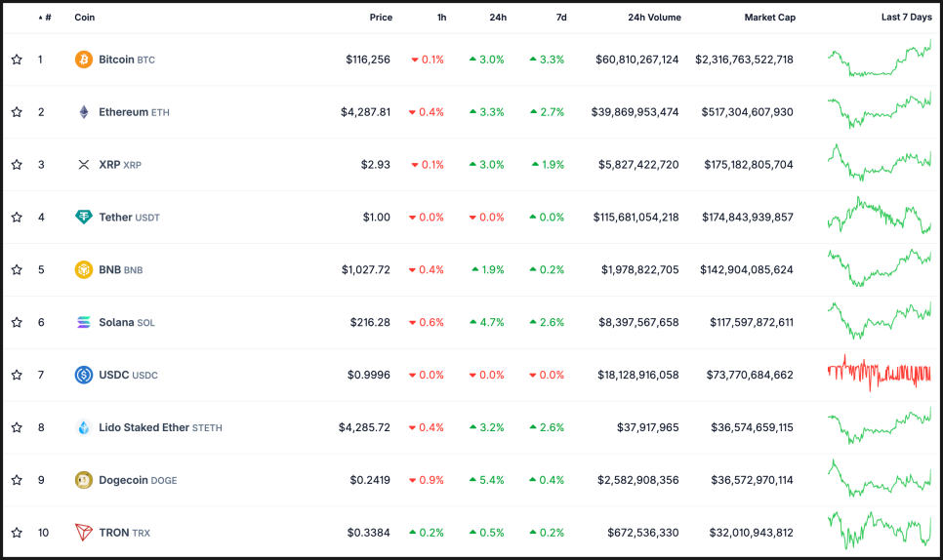Viewport: 943px width, 560px height.
Task: Click the Tether logo icon
Action: (x=84, y=217)
